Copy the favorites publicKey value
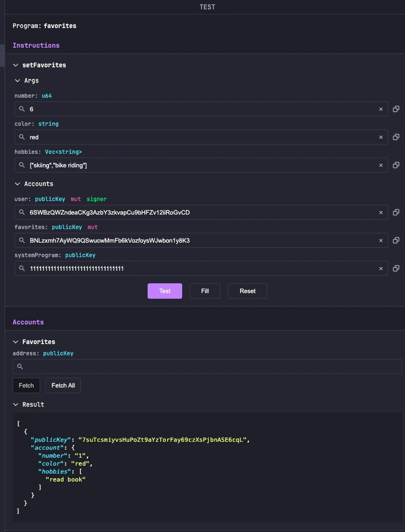The width and height of the screenshot is (405, 532). (396, 240)
